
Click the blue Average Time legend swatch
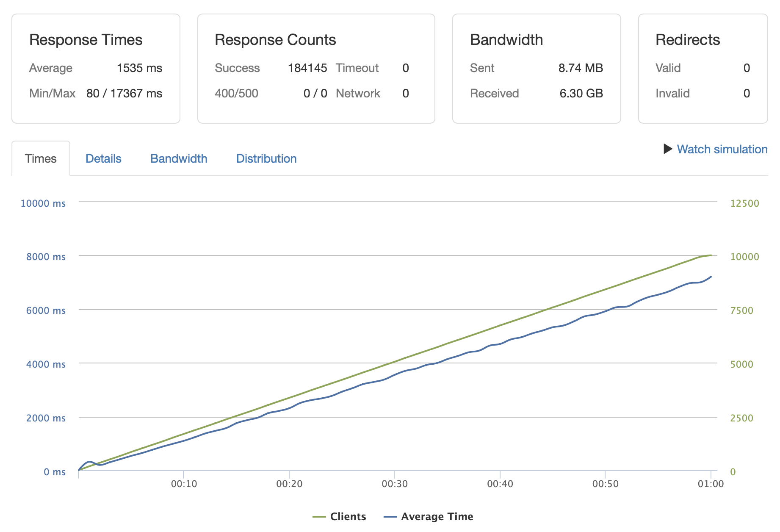pos(390,517)
